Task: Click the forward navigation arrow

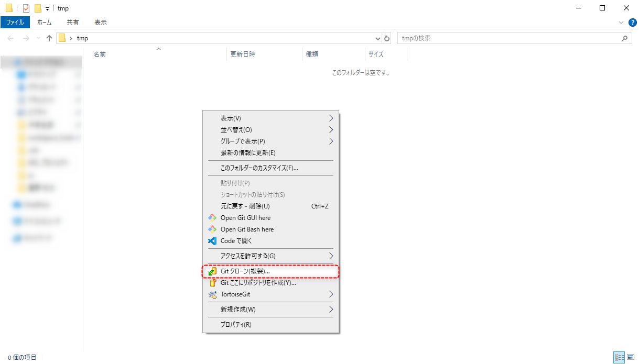Action: pos(26,38)
